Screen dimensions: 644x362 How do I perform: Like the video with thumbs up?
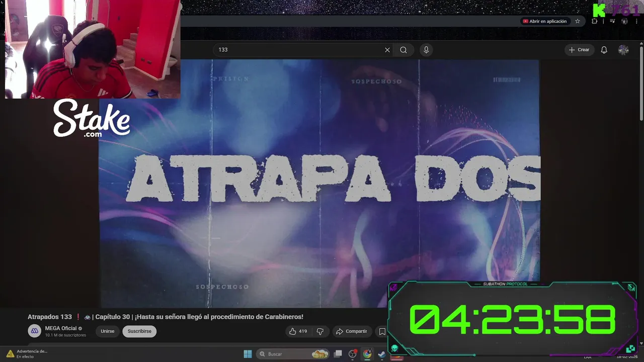pos(297,331)
